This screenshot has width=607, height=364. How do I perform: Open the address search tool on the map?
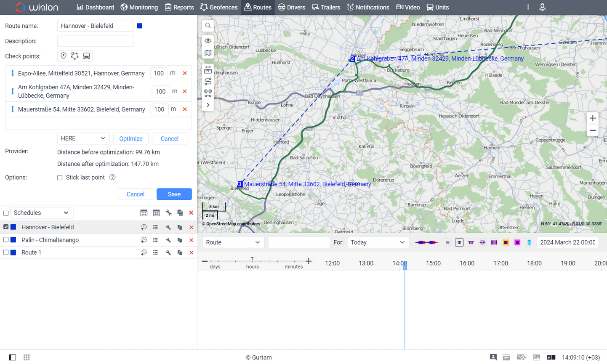208,25
